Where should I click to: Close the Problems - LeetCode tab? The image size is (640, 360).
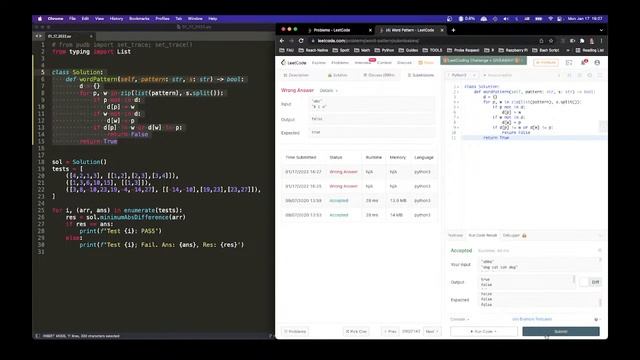click(x=370, y=30)
